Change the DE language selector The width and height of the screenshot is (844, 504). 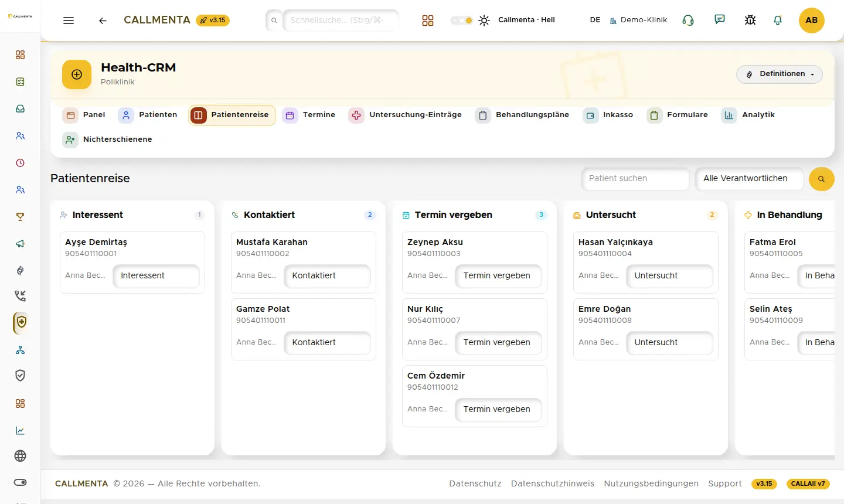click(x=595, y=21)
